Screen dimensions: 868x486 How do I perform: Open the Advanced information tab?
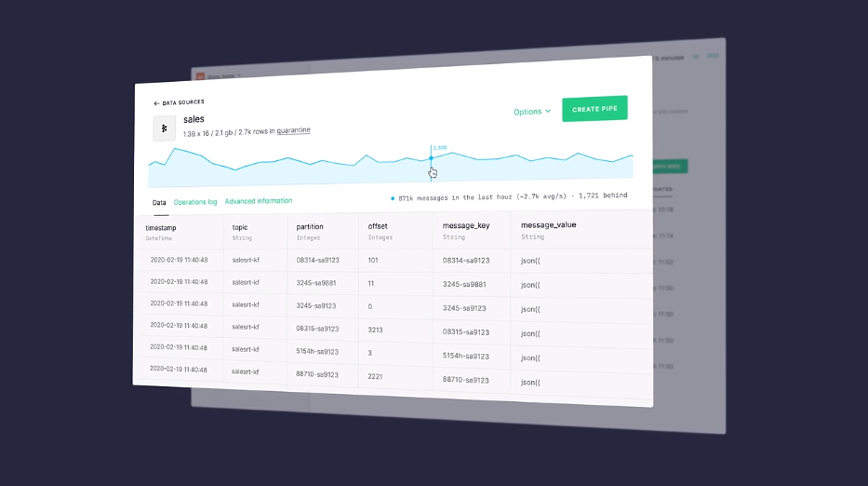click(259, 201)
